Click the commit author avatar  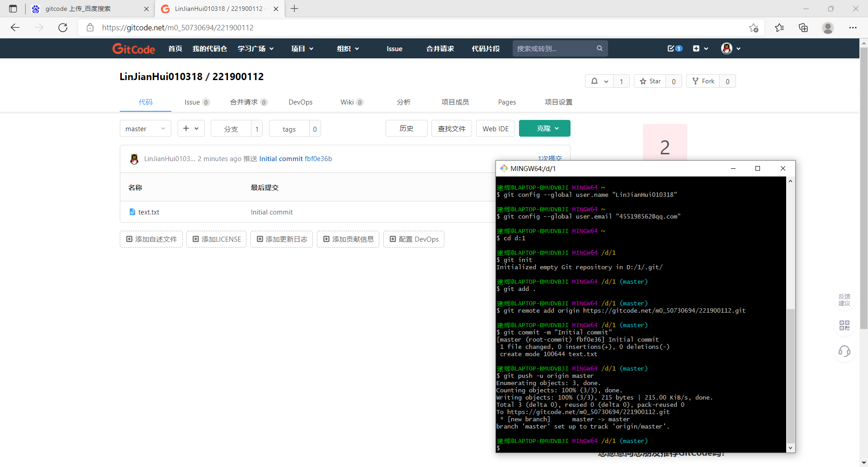(x=134, y=159)
